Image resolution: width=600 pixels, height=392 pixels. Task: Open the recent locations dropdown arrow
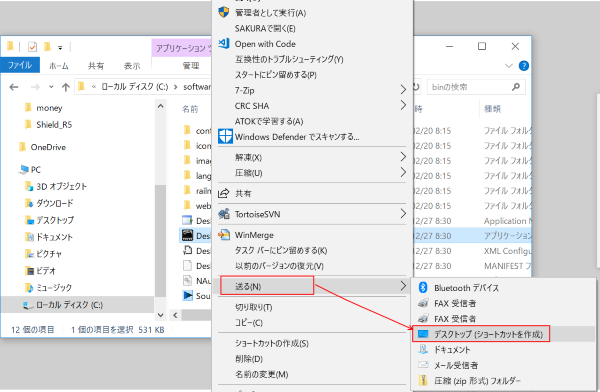(x=51, y=87)
